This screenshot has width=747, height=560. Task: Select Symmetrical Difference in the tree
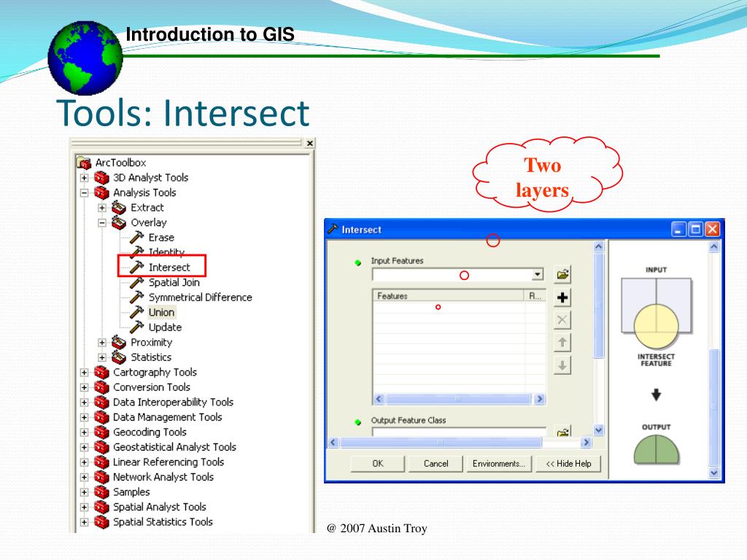(x=200, y=297)
